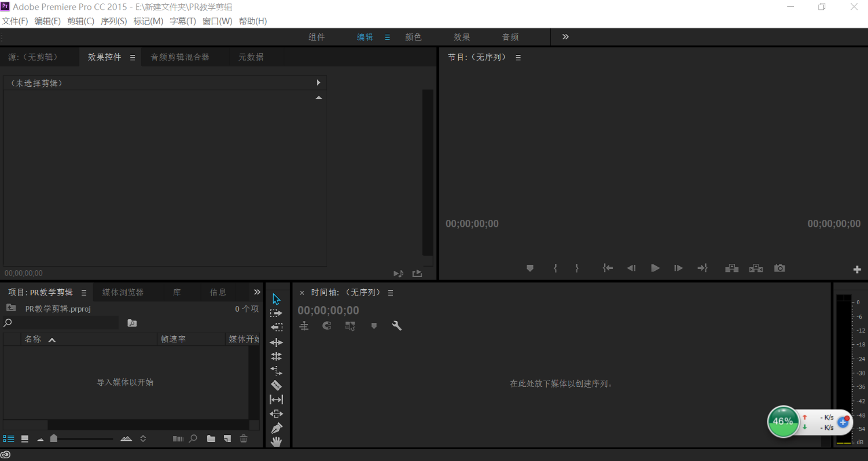The width and height of the screenshot is (868, 461).
Task: Close the timeline sequence tab X
Action: tap(301, 293)
